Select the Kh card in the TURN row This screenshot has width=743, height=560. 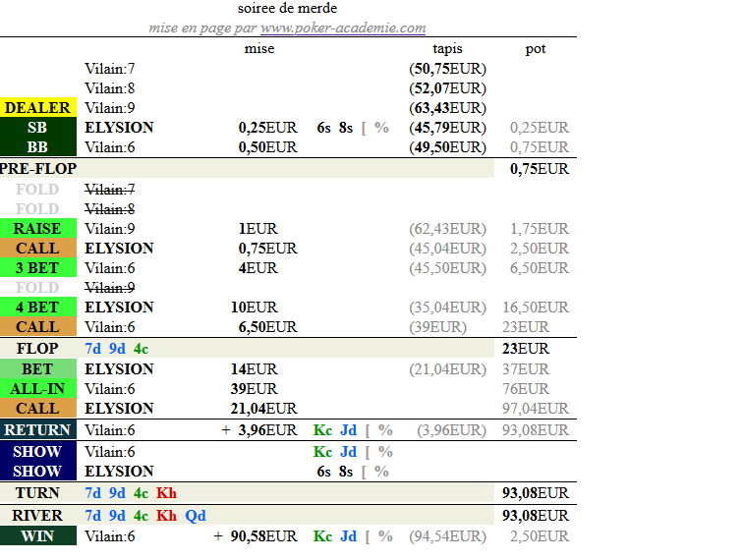(x=167, y=493)
